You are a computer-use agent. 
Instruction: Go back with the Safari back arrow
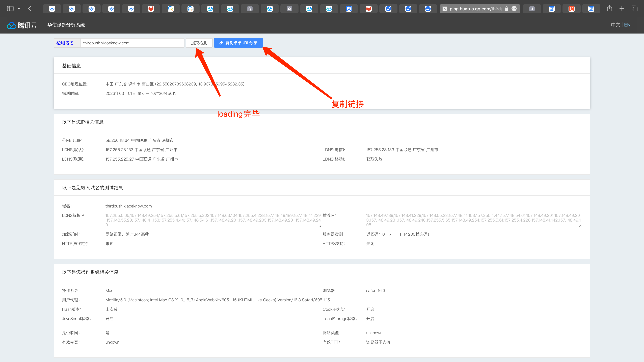(30, 9)
